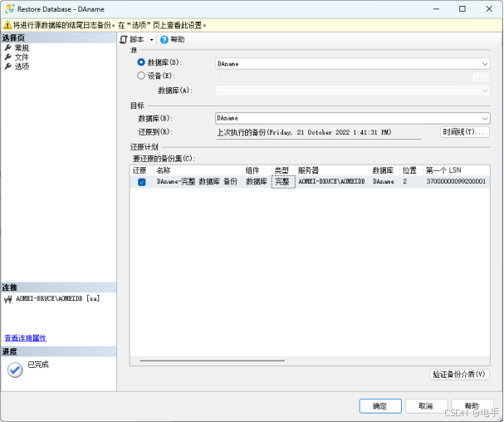The height and width of the screenshot is (422, 504).
Task: Open the 常规 page
Action: [x=21, y=48]
